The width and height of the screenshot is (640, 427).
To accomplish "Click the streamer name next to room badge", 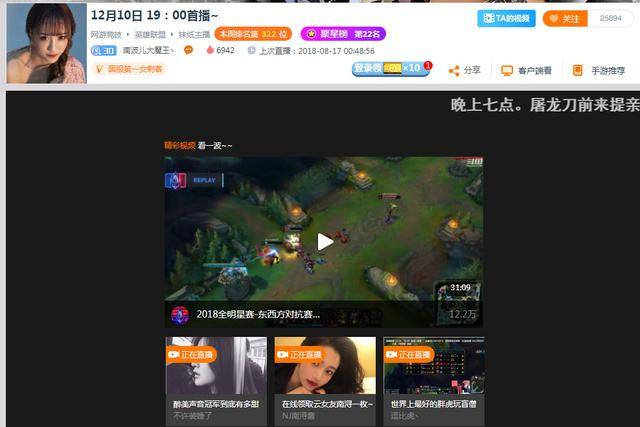I will pos(148,50).
